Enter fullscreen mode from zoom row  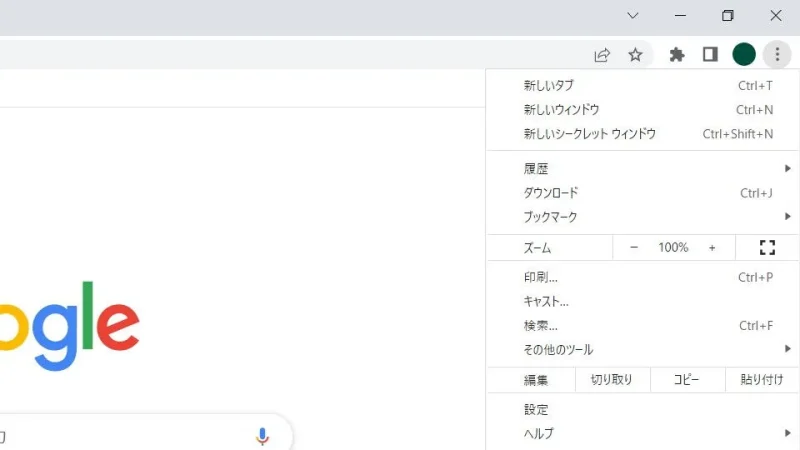[x=767, y=247]
